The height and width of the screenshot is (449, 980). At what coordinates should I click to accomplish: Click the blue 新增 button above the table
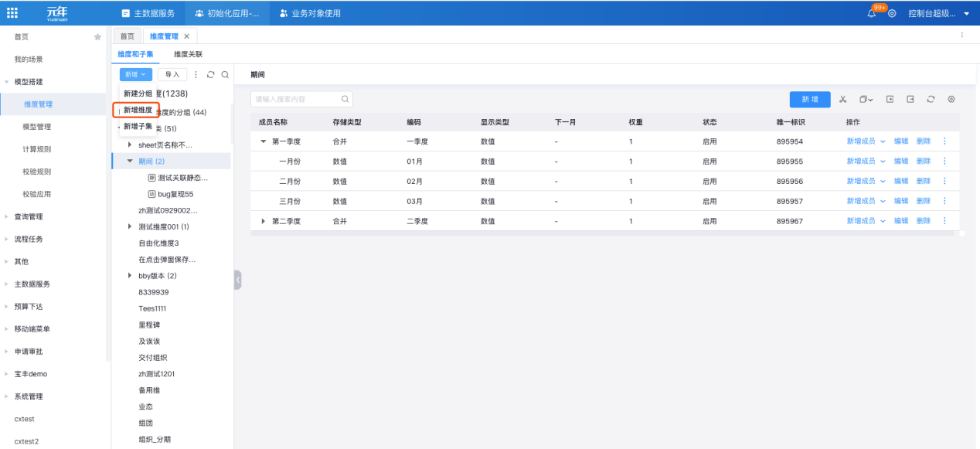pyautogui.click(x=809, y=100)
